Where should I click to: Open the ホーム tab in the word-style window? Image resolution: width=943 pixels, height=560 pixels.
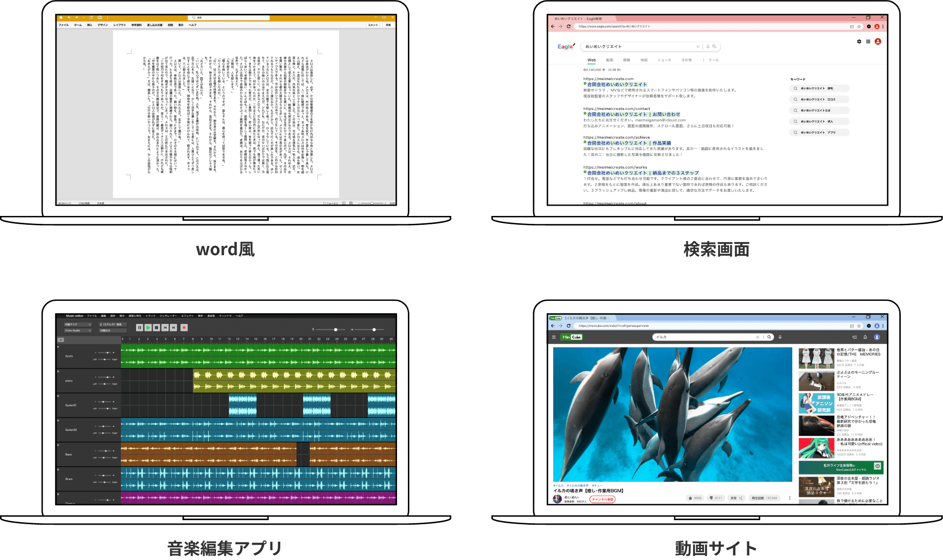click(78, 25)
